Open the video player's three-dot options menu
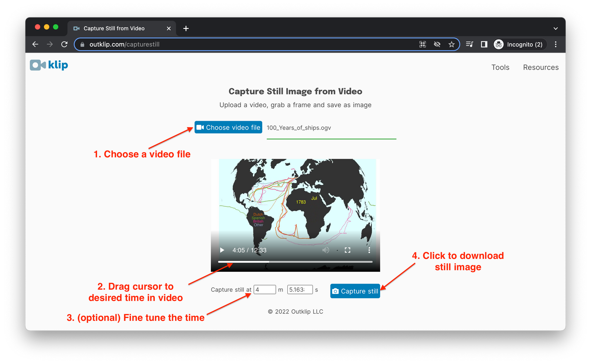Image resolution: width=591 pixels, height=364 pixels. [x=369, y=250]
